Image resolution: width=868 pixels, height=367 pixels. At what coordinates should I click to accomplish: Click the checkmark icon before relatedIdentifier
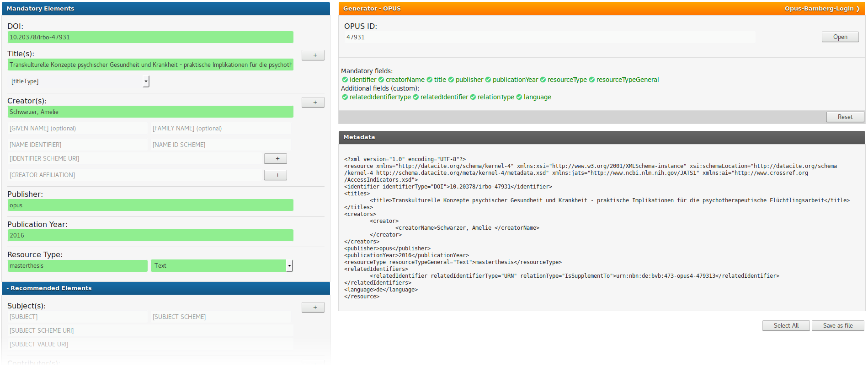click(x=416, y=97)
